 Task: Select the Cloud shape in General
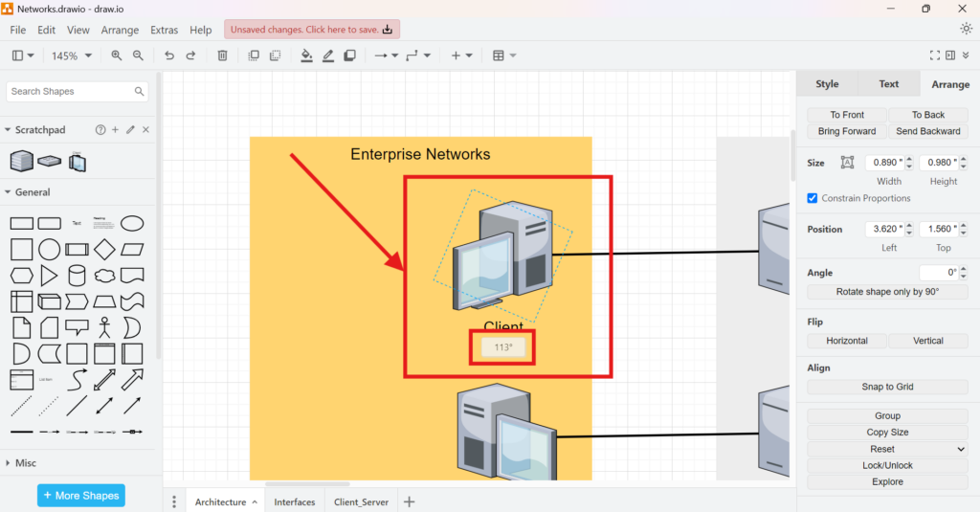coord(104,276)
